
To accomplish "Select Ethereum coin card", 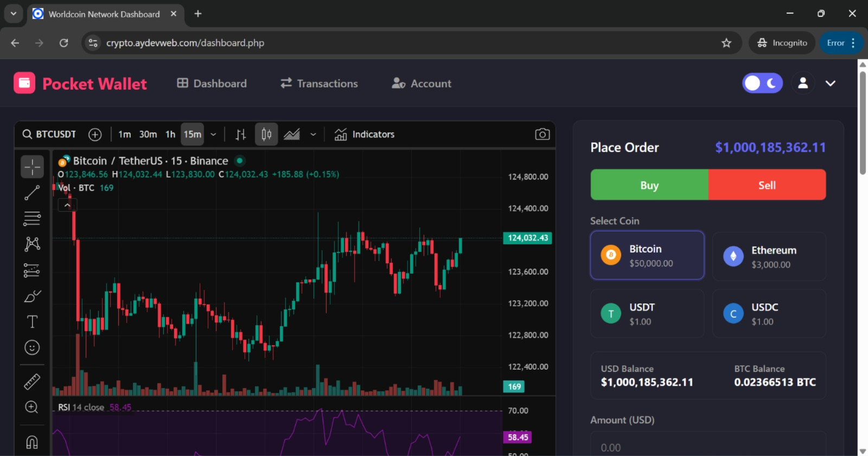I will pyautogui.click(x=769, y=256).
